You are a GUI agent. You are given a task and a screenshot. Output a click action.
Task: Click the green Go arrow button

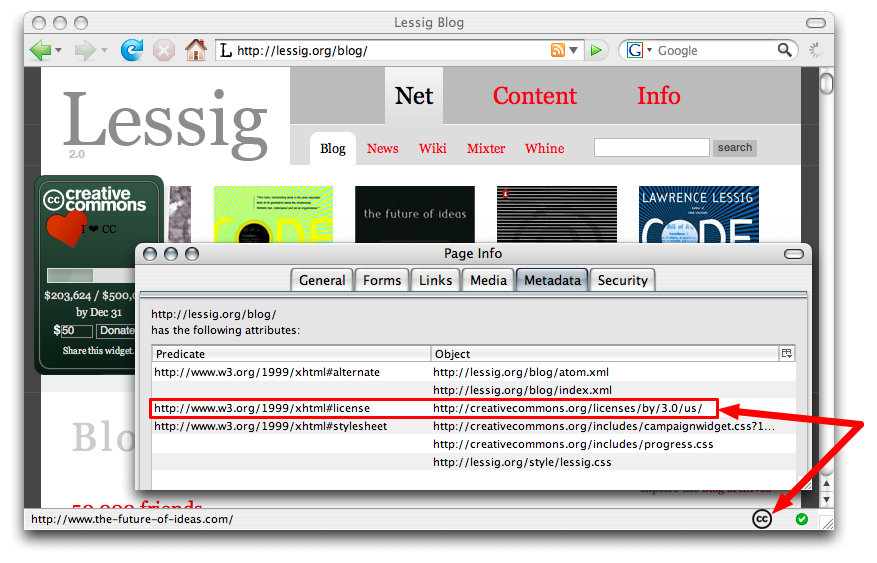point(596,50)
